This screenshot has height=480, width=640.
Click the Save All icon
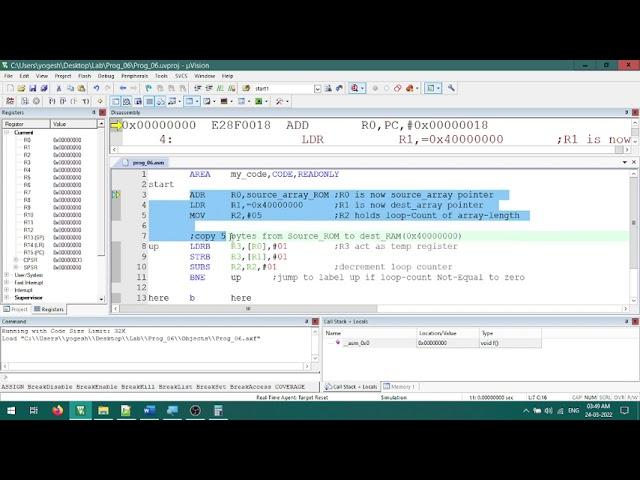click(x=44, y=88)
